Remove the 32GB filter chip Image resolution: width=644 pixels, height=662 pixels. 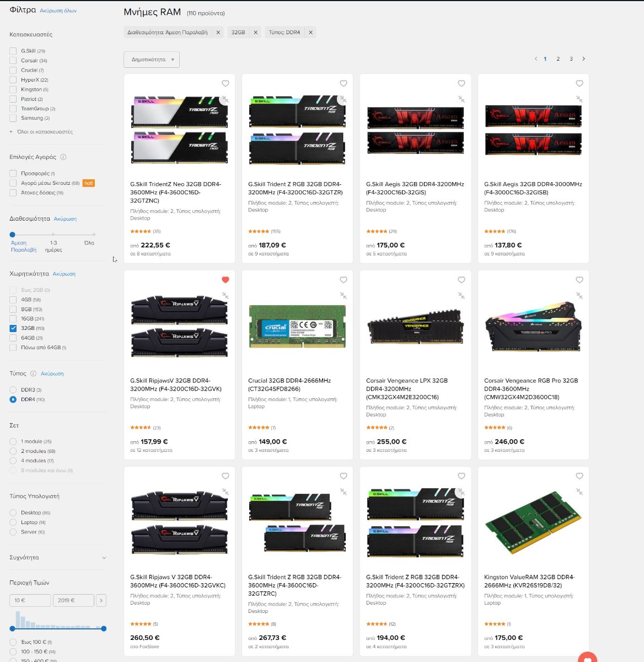point(256,33)
